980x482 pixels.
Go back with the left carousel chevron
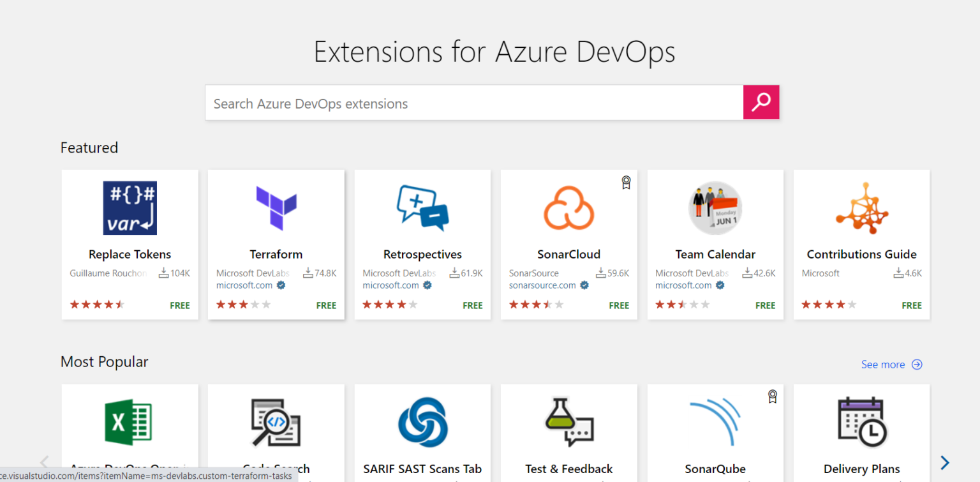[x=45, y=462]
